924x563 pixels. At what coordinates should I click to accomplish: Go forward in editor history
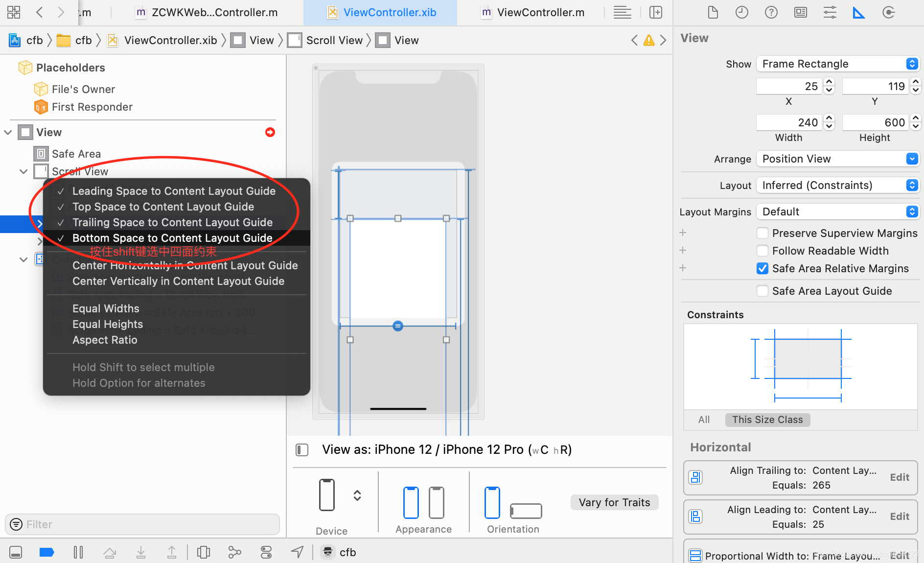click(x=61, y=12)
